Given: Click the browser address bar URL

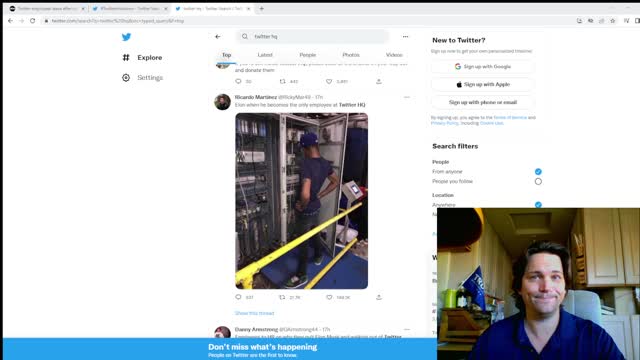Looking at the screenshot, I should pos(118,21).
